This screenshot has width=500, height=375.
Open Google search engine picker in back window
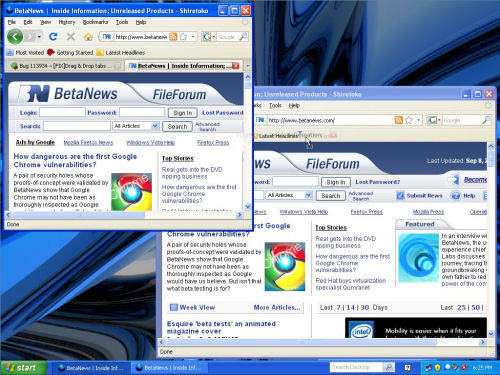click(x=434, y=120)
